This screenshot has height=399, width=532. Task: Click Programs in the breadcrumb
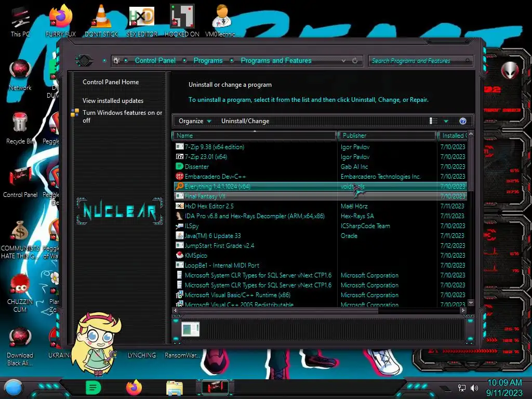click(x=208, y=61)
